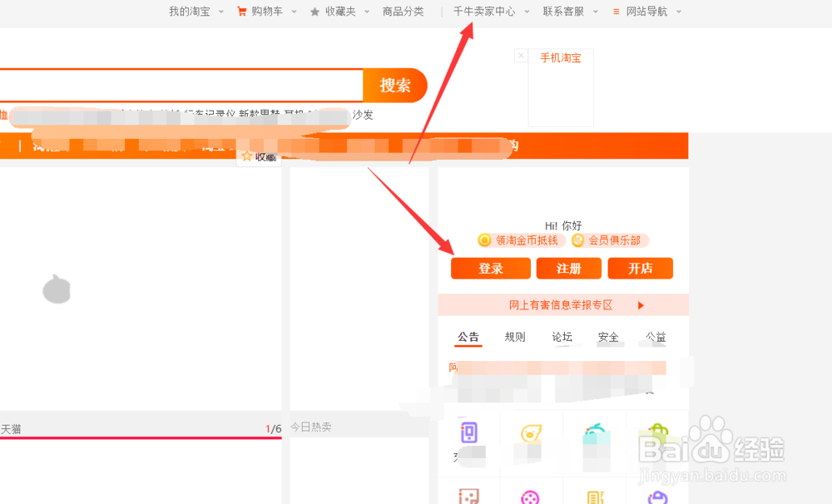Open 网上有害信息举报专区 banner
This screenshot has width=832, height=504.
(x=563, y=305)
